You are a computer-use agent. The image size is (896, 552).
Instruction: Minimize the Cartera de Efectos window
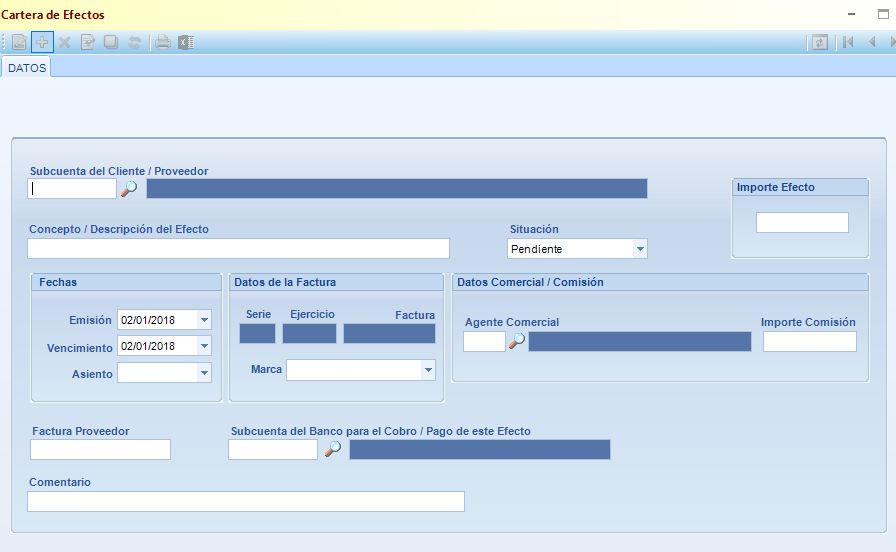pyautogui.click(x=851, y=14)
